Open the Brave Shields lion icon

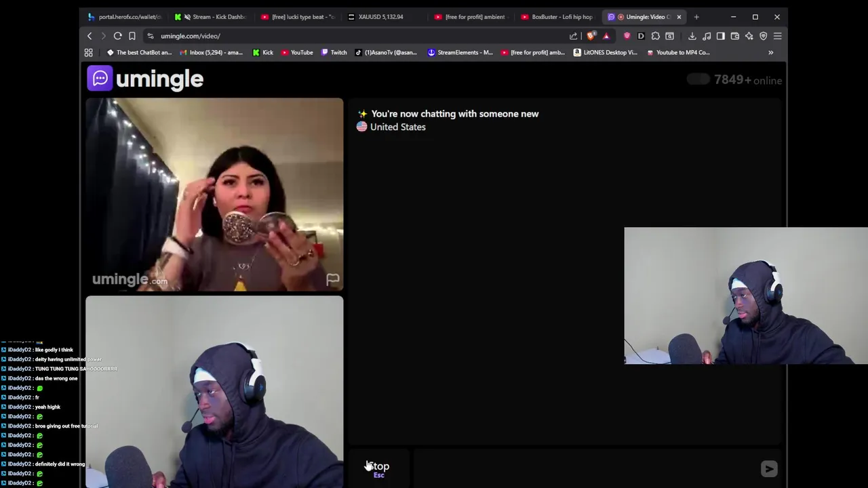point(591,36)
